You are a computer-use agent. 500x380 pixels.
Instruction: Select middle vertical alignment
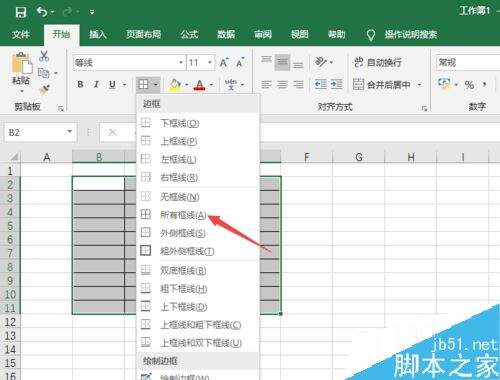282,62
